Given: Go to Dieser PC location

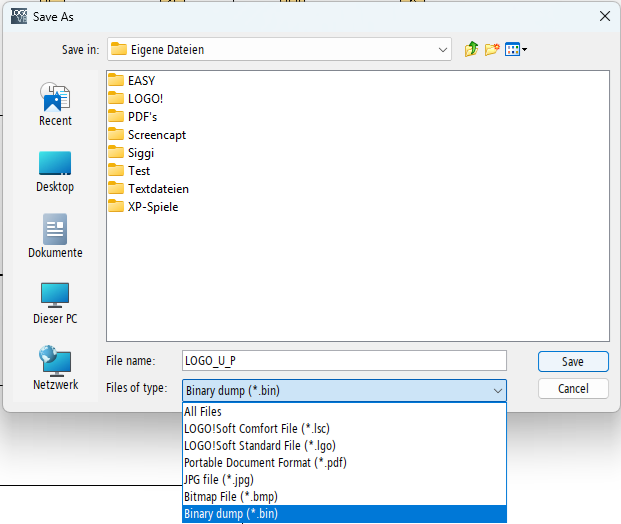Looking at the screenshot, I should tap(55, 303).
